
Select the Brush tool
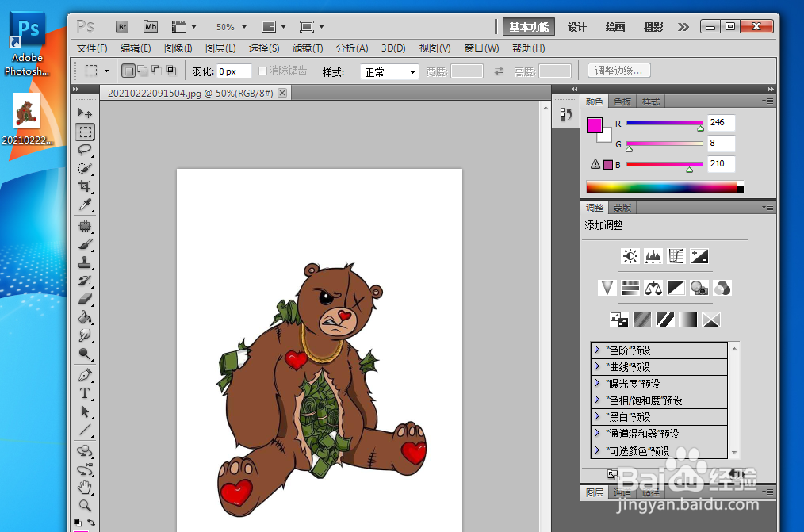click(85, 244)
